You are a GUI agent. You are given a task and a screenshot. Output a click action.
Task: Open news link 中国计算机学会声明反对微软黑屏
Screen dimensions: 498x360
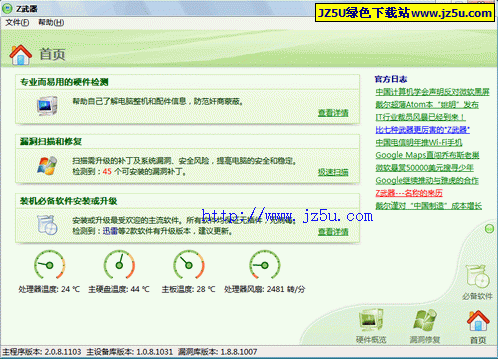(432, 92)
